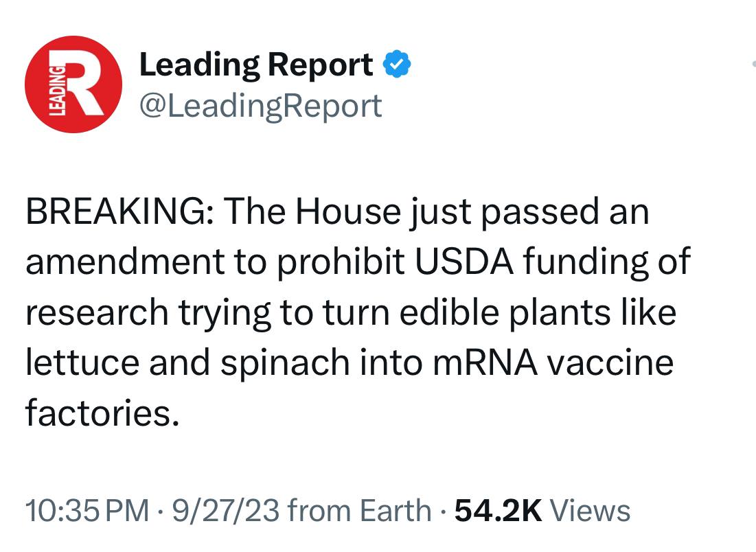Click the 9/27/23 post date
This screenshot has height=552, width=756.
tap(226, 511)
